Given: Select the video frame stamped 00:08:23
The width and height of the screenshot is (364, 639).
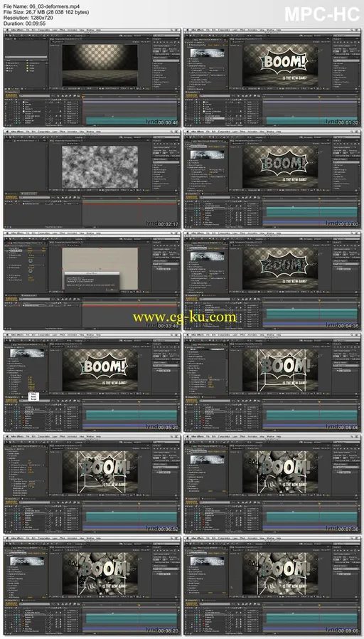Looking at the screenshot, I should (x=92, y=586).
